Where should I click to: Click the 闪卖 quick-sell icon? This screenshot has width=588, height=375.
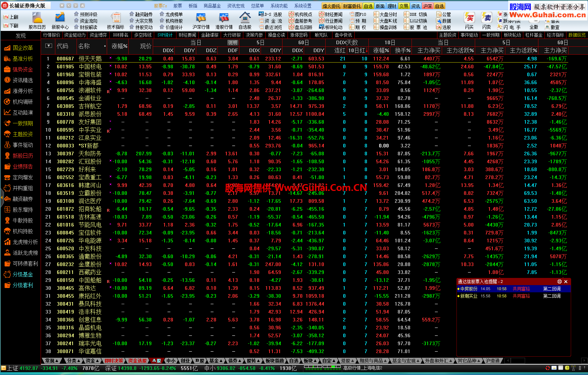pyautogui.click(x=487, y=20)
